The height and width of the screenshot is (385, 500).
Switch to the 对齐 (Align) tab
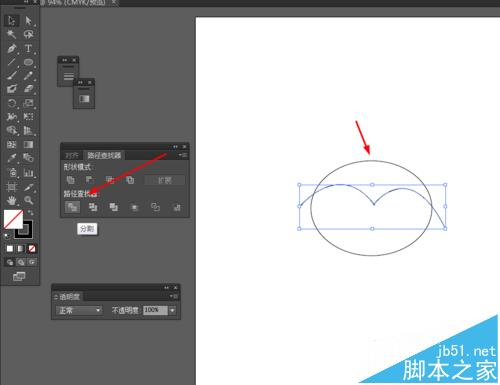(72, 155)
